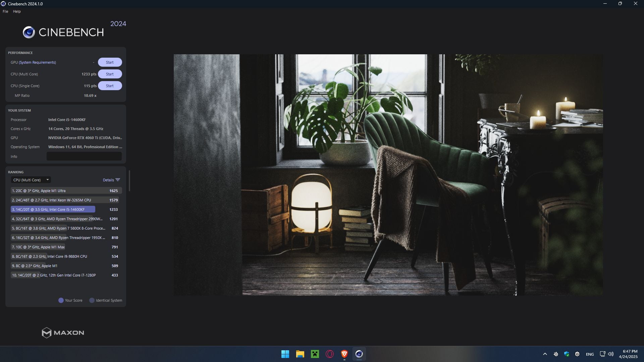Open the Windows Security tray icon
The image size is (644, 362).
point(567,354)
